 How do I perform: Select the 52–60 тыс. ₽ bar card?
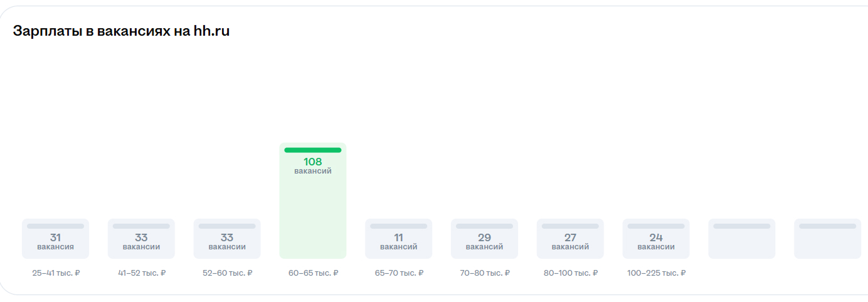pos(227,239)
